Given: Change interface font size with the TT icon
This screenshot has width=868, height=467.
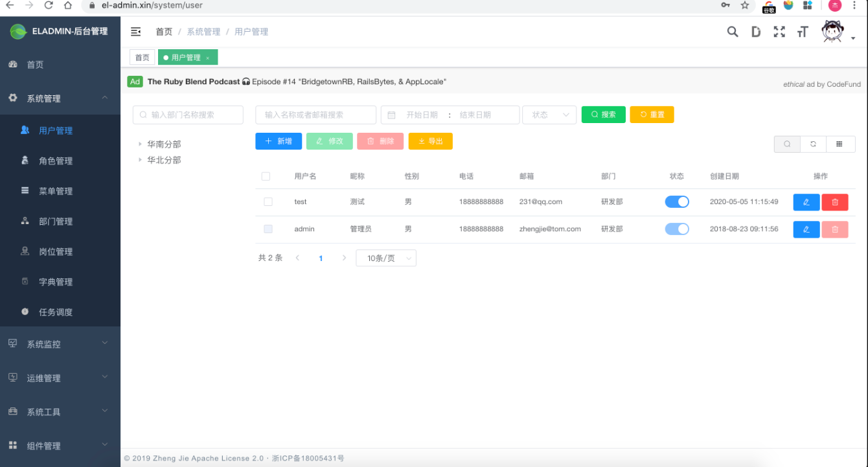Looking at the screenshot, I should 803,30.
